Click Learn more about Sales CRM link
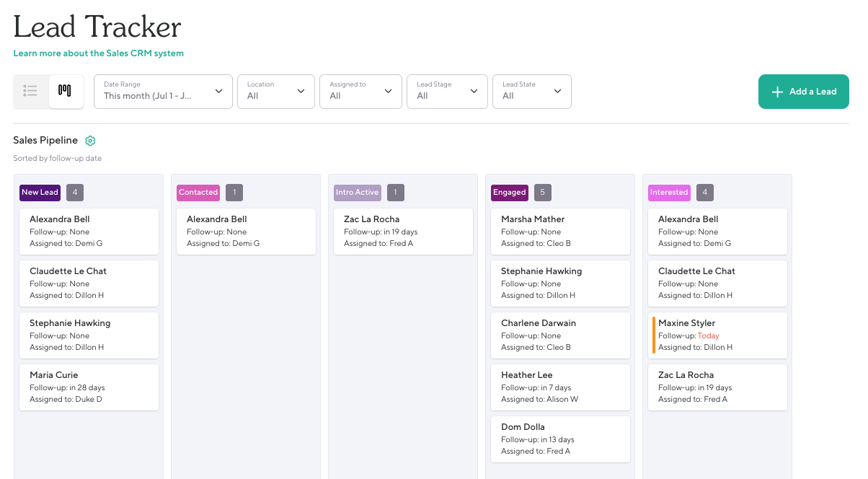 99,53
